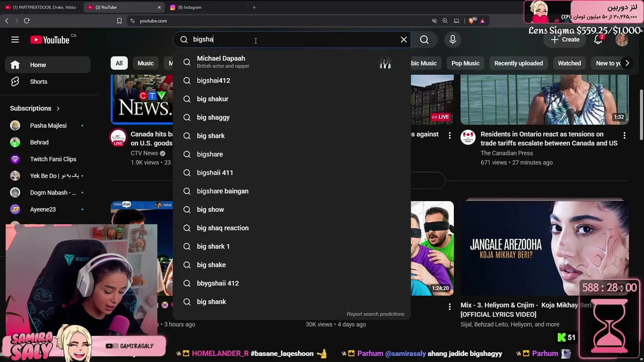Image resolution: width=644 pixels, height=362 pixels.
Task: View site information next to youtube.com
Action: [132, 21]
